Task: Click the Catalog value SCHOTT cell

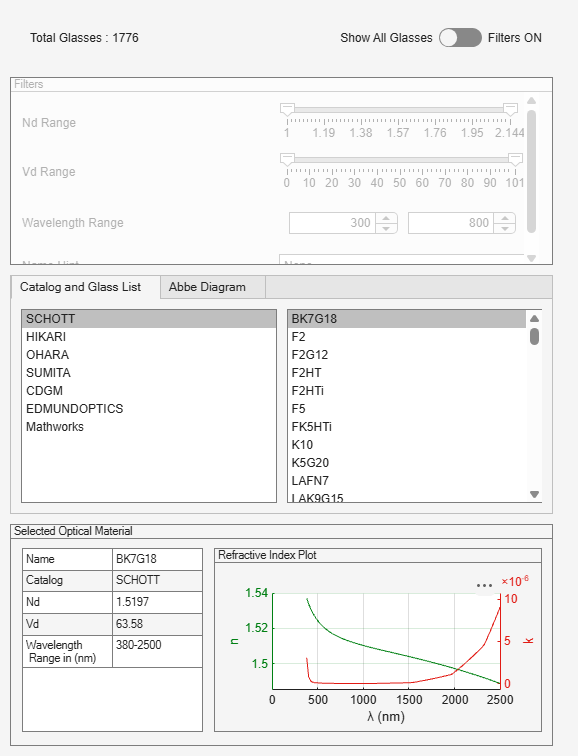Action: pyautogui.click(x=157, y=580)
